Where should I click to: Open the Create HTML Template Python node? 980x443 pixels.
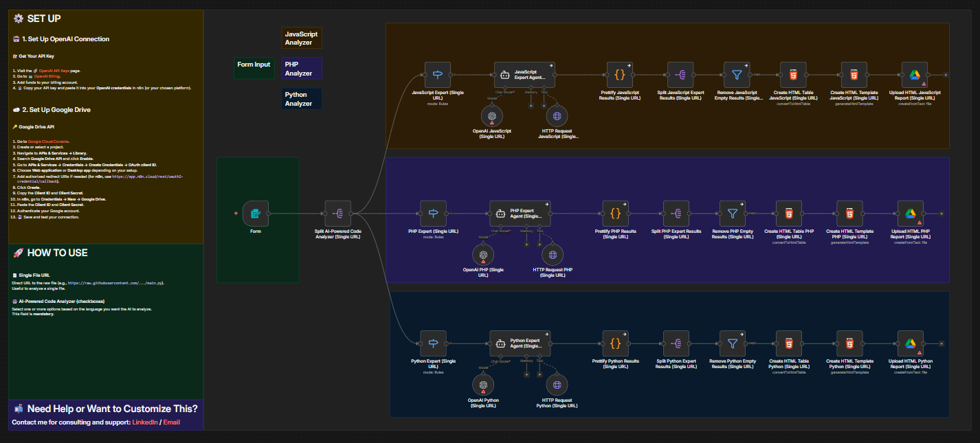849,343
